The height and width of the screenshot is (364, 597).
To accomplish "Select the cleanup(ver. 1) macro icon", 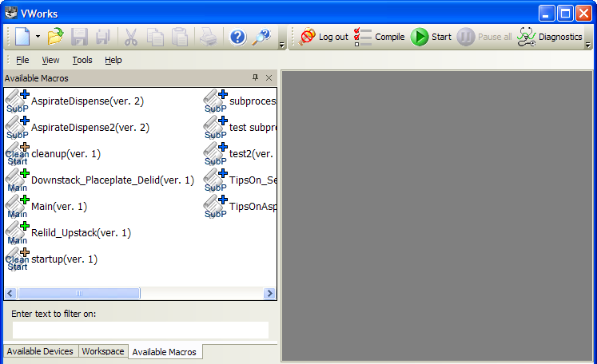I will [18, 154].
